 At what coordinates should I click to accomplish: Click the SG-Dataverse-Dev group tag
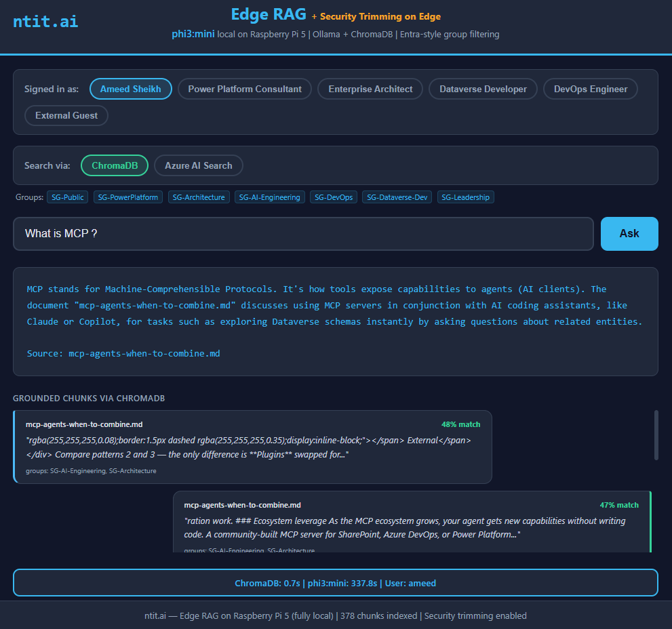click(397, 197)
